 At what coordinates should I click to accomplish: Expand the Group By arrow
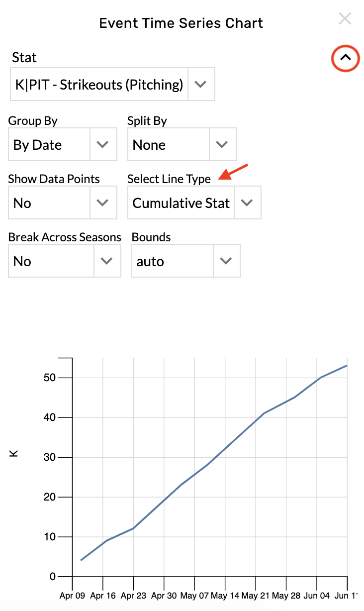[x=103, y=145]
